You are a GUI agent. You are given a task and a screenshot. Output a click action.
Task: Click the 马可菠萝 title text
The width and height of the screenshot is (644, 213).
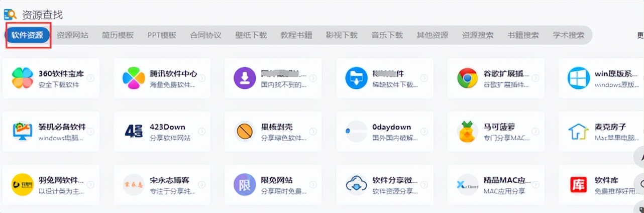499,127
